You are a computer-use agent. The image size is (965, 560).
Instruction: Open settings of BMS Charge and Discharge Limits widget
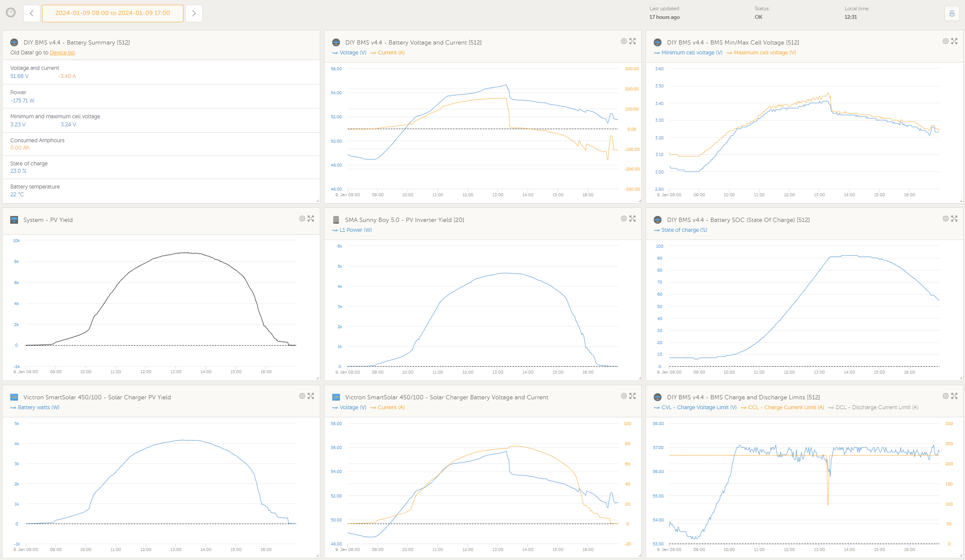(945, 396)
